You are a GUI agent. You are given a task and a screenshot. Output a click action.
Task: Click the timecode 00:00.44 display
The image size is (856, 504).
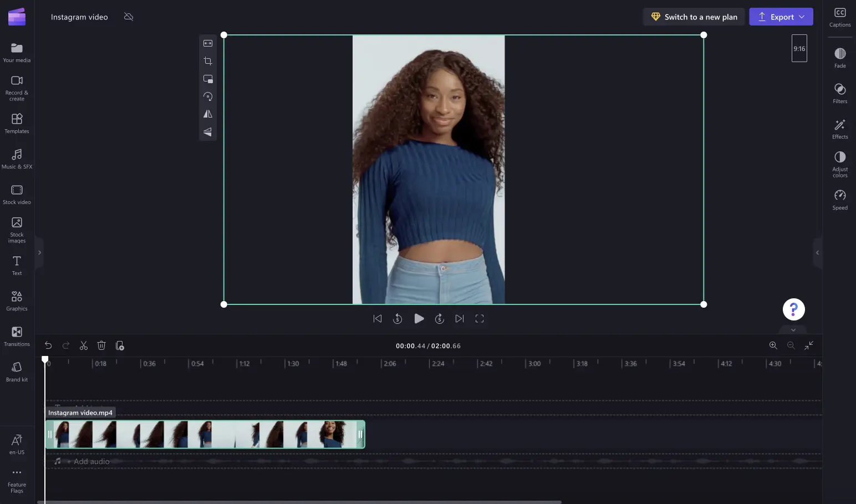[410, 346]
